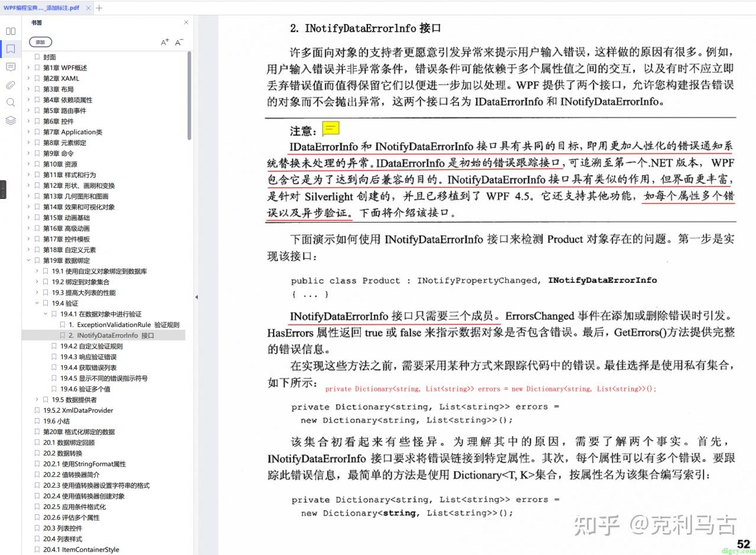
Task: Click the yellow sticky note annotation
Action: tap(331, 129)
